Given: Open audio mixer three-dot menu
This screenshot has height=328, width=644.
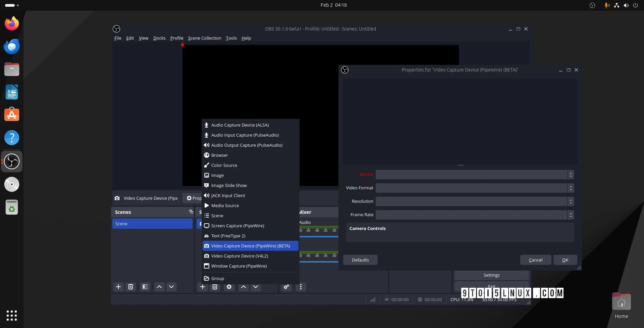Looking at the screenshot, I should pyautogui.click(x=301, y=287).
